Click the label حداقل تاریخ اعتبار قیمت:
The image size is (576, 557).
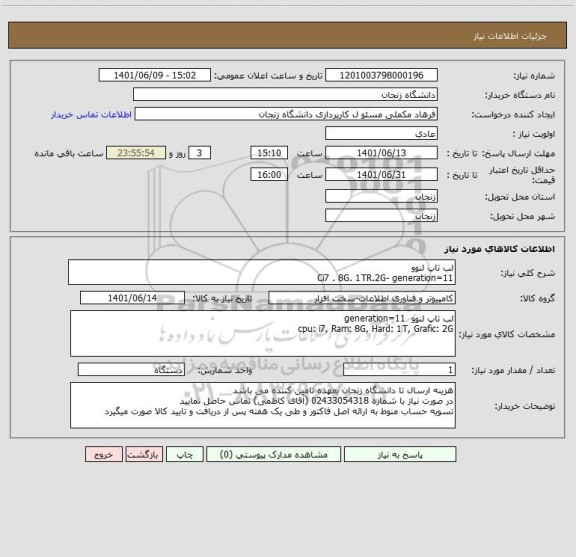tap(522, 175)
